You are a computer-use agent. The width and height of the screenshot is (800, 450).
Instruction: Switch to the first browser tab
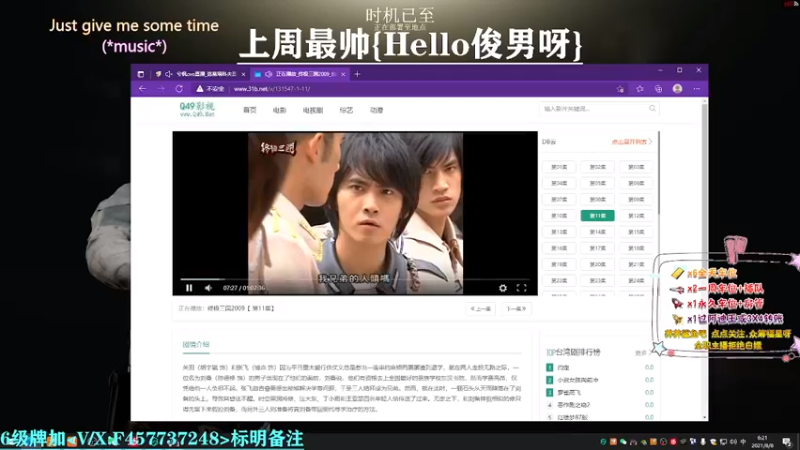201,74
